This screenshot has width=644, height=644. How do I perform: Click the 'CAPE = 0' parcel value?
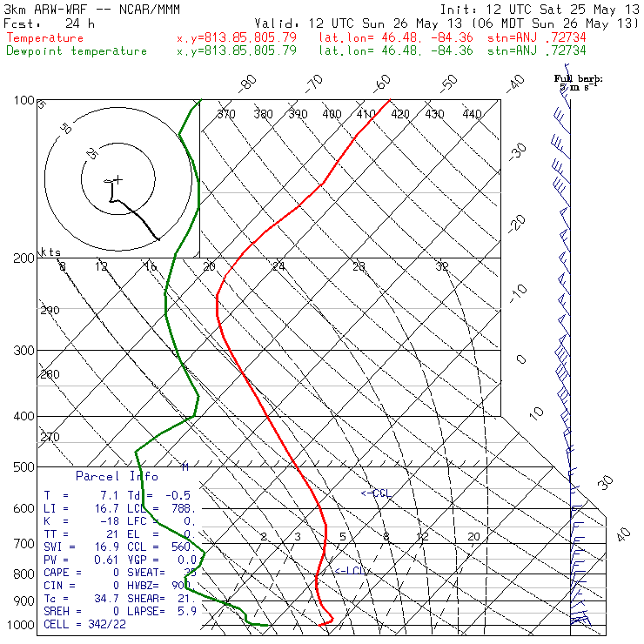(81, 573)
